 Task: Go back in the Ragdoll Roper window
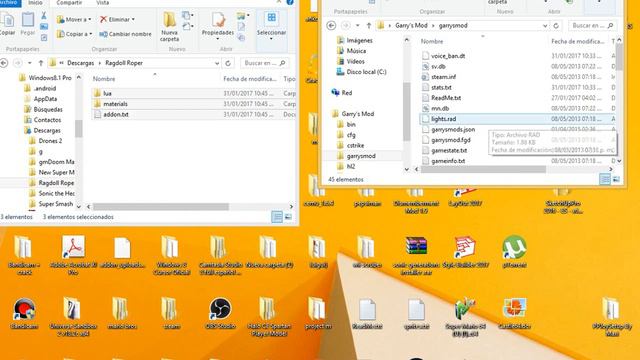coord(4,63)
